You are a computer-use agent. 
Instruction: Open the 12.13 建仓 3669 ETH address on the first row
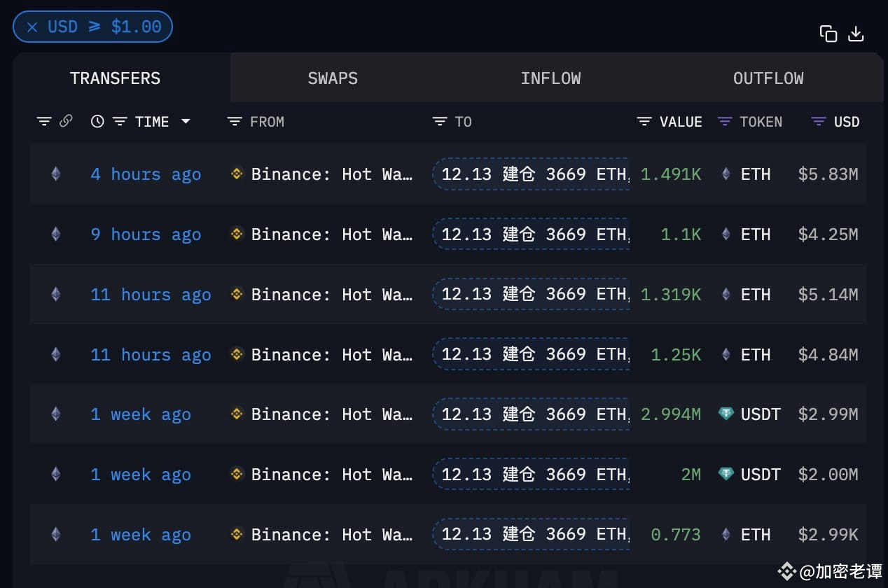point(530,174)
